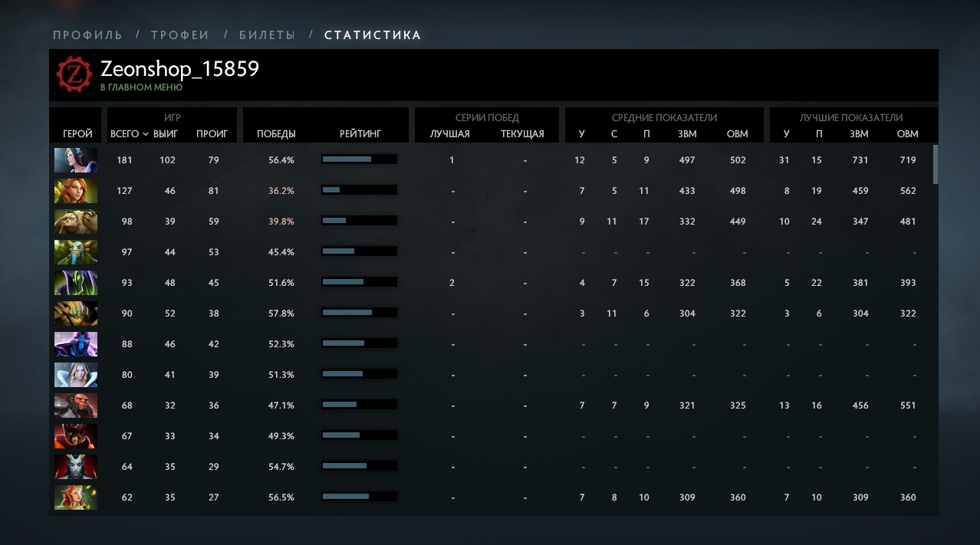Open hero portrait in the 98-games row

click(76, 222)
